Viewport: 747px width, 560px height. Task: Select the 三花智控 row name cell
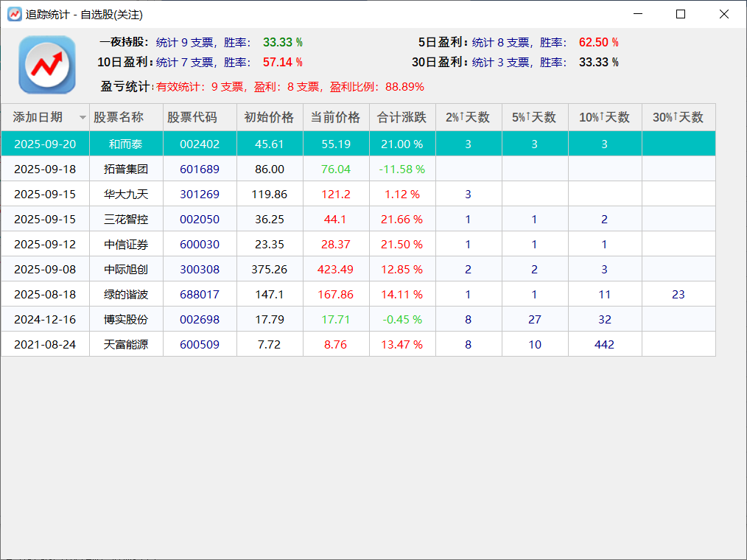pos(126,219)
